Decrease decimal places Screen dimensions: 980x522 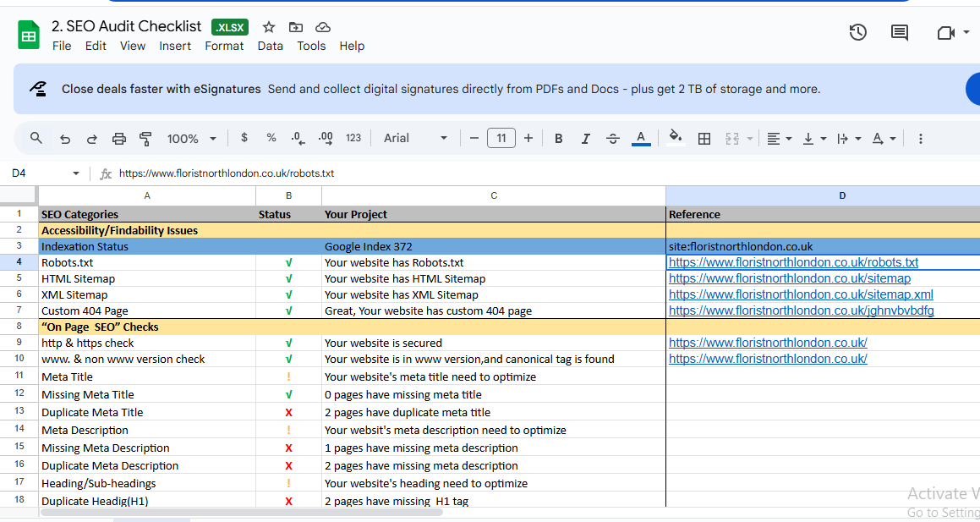298,138
